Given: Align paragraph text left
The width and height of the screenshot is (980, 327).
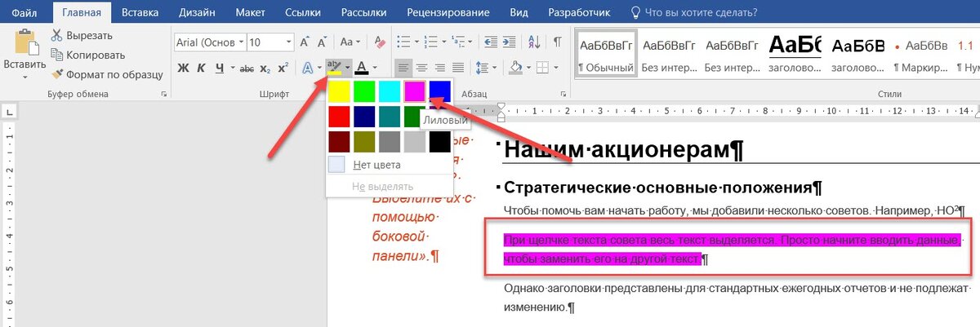Looking at the screenshot, I should point(404,68).
